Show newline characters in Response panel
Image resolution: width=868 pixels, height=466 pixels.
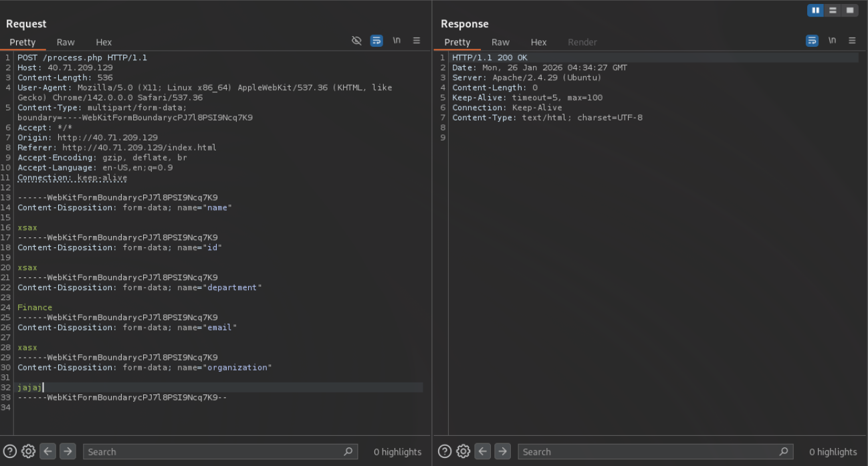click(832, 41)
